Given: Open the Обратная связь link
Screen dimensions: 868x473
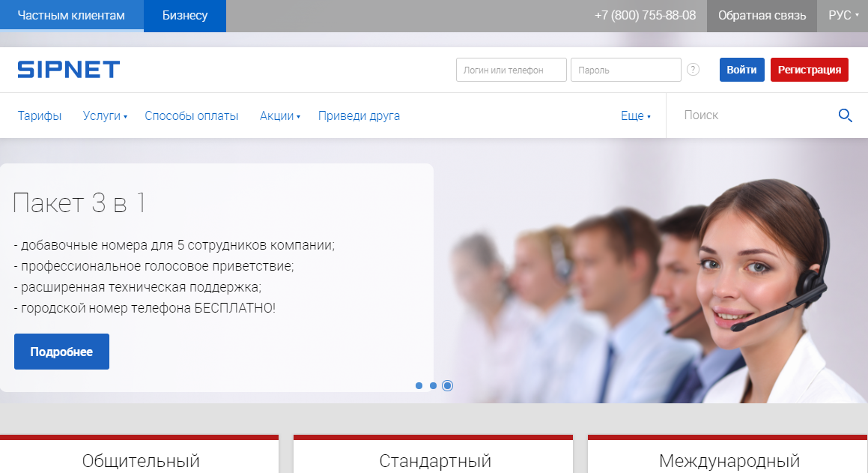Looking at the screenshot, I should coord(762,15).
